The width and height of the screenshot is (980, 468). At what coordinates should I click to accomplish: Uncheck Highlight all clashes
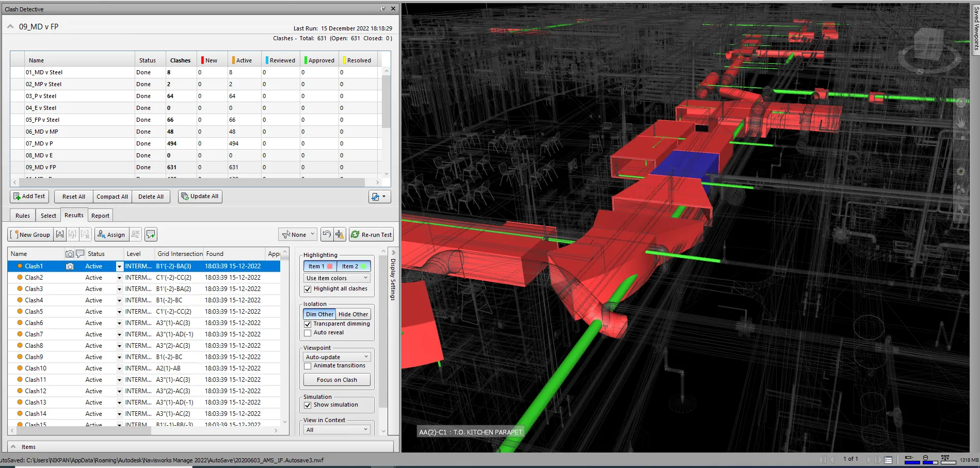[x=308, y=289]
